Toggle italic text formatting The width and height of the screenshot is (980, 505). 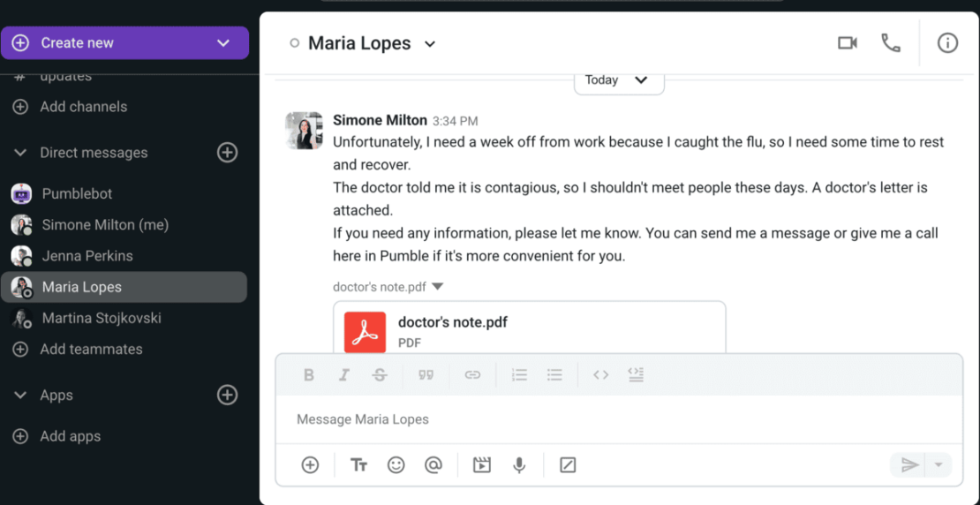tap(344, 375)
